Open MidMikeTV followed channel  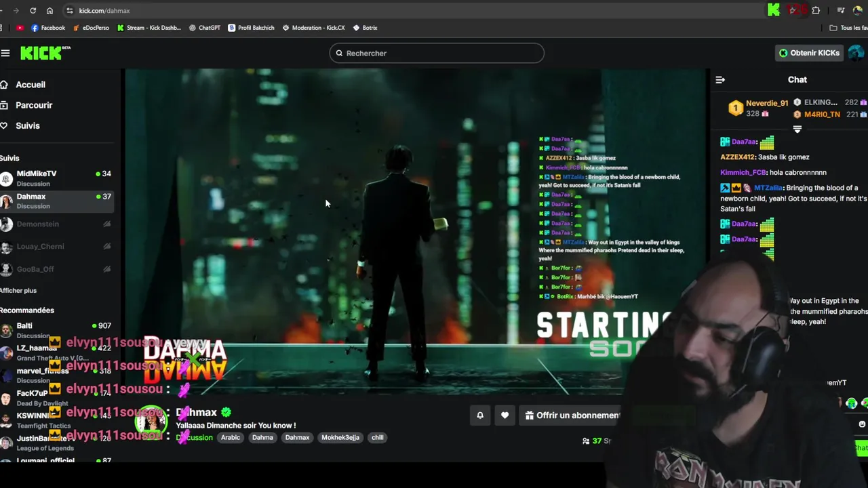[56, 178]
